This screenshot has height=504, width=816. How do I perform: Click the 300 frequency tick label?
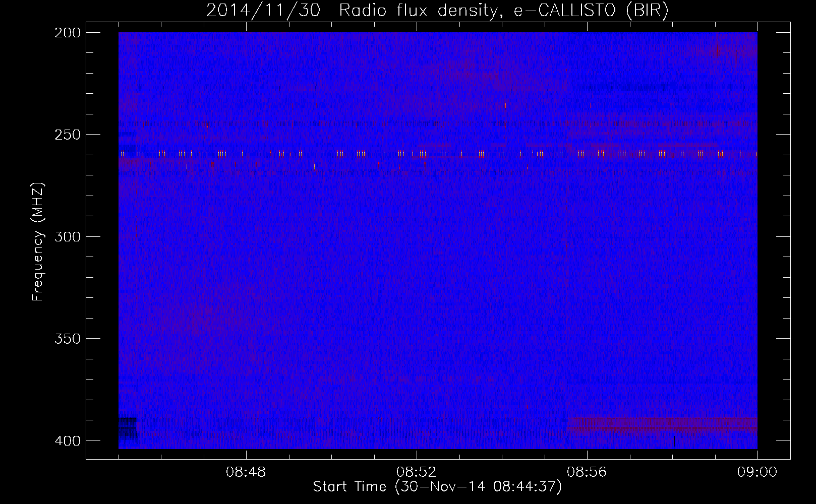tap(67, 236)
